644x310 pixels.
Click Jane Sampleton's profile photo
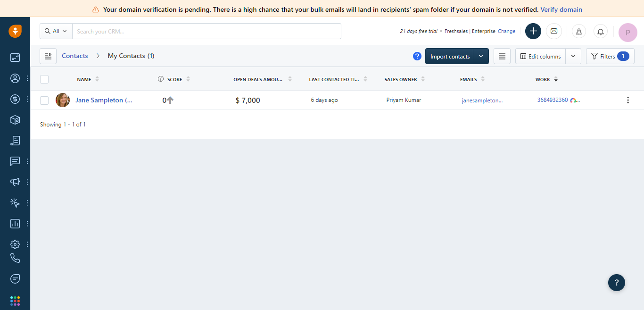pos(63,100)
